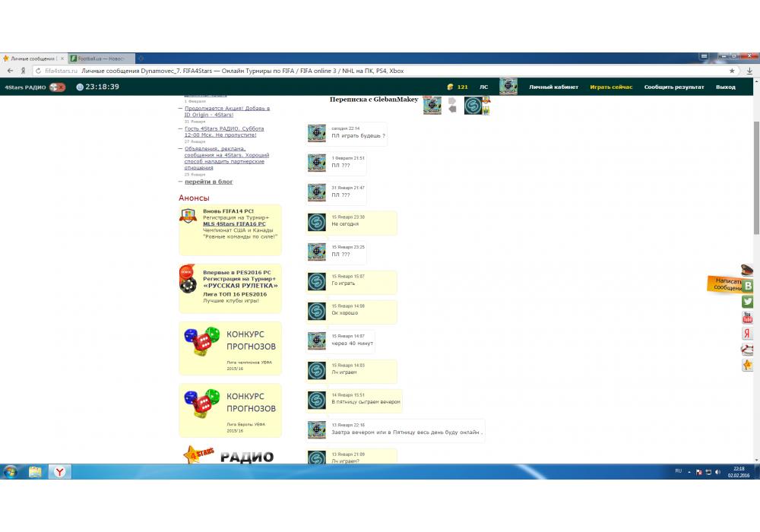Open File Explorer from taskbar
Screen dimensions: 760x532
click(x=35, y=471)
